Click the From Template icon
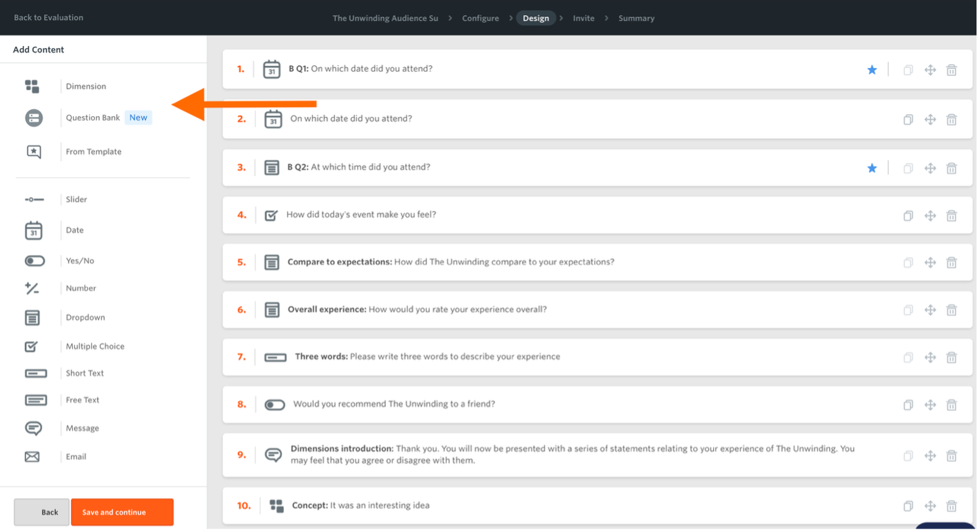Viewport: 980px width, 532px height. click(x=33, y=152)
